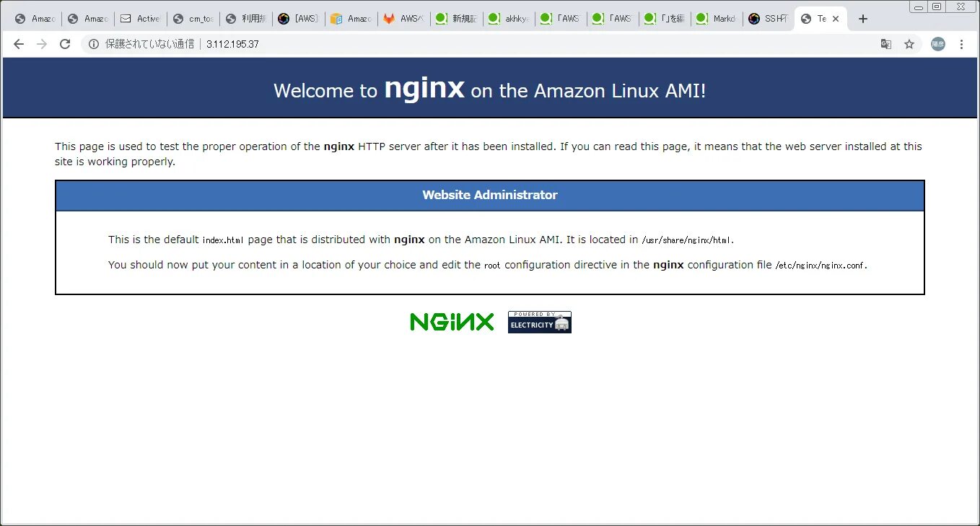The width and height of the screenshot is (980, 526).
Task: Maximize the Chrome window
Action: (x=937, y=6)
